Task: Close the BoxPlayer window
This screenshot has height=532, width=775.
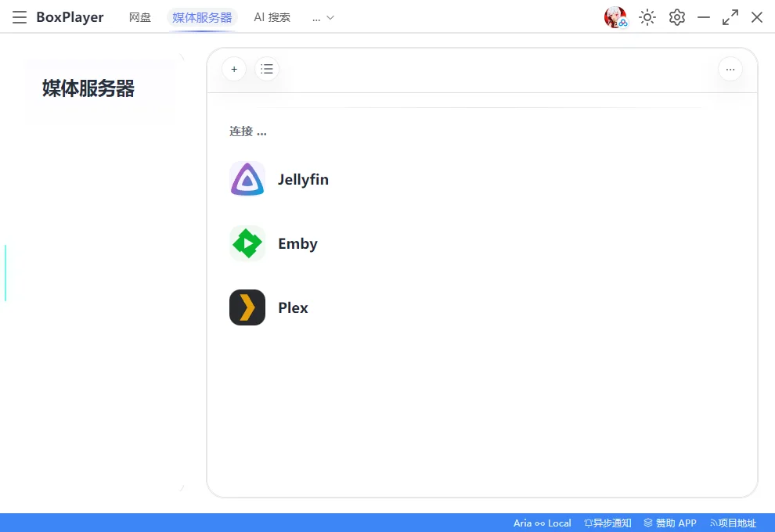Action: click(757, 17)
